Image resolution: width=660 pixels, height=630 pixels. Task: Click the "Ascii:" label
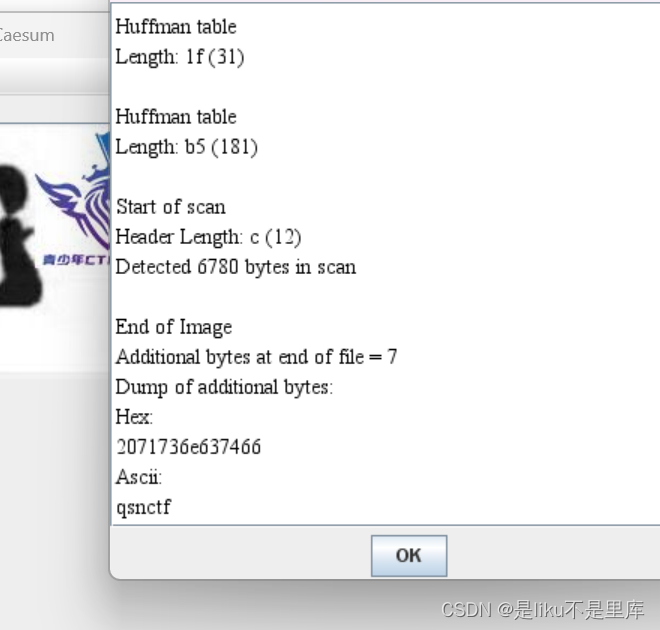138,477
